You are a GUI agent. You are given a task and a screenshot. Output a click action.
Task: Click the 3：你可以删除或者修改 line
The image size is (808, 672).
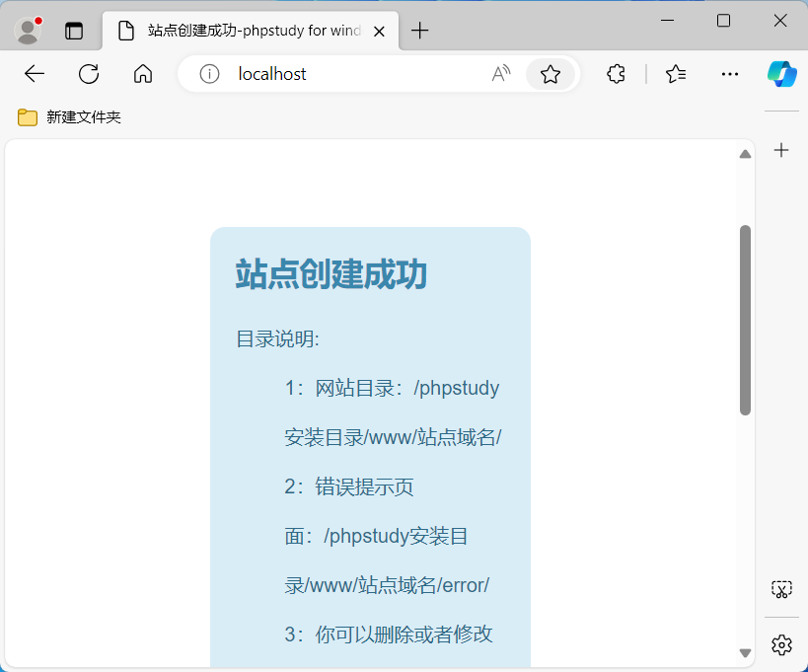coord(389,635)
